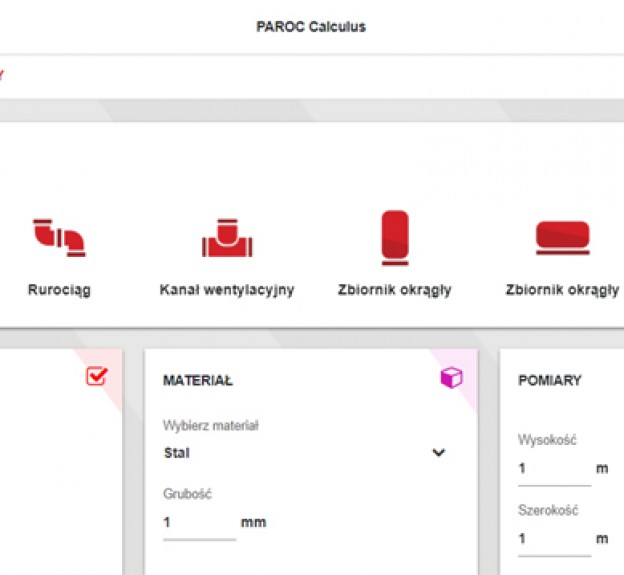The width and height of the screenshot is (624, 575).
Task: Click the Grubość thickness input field
Action: click(199, 523)
